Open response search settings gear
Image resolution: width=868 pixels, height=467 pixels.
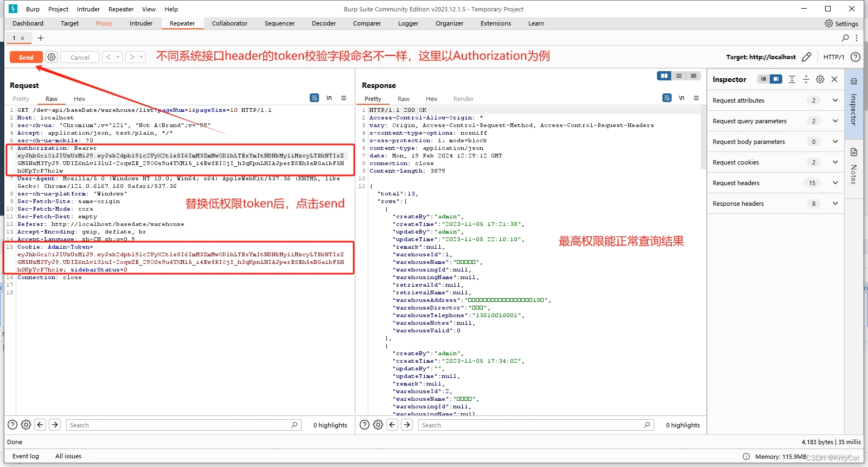tap(378, 425)
